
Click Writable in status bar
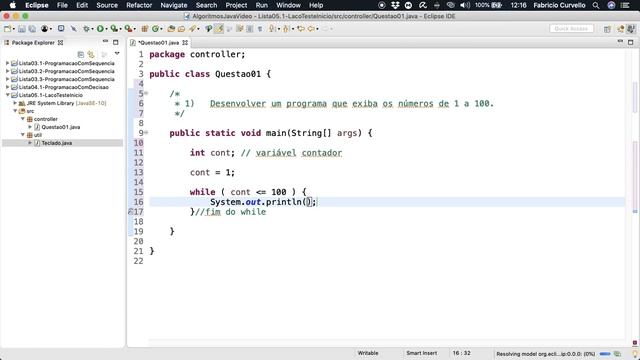[368, 353]
